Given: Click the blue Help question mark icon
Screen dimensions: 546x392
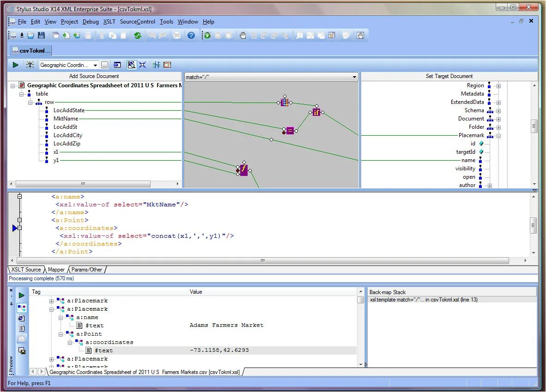Looking at the screenshot, I should (x=191, y=35).
